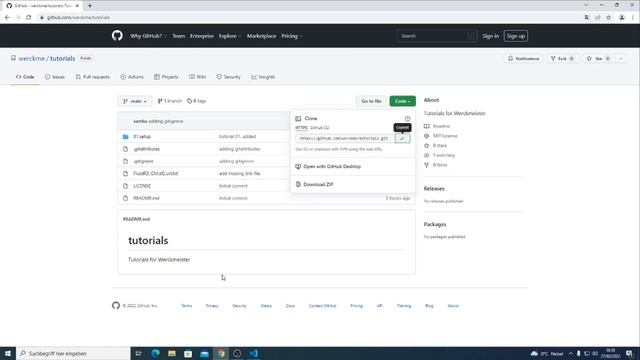Reload the page with browser refresh icon

28,18
